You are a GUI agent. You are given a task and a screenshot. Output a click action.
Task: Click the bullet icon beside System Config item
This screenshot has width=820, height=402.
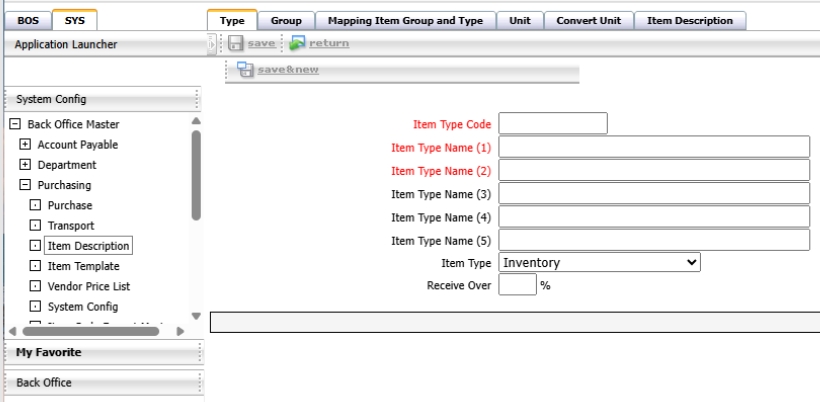point(35,307)
